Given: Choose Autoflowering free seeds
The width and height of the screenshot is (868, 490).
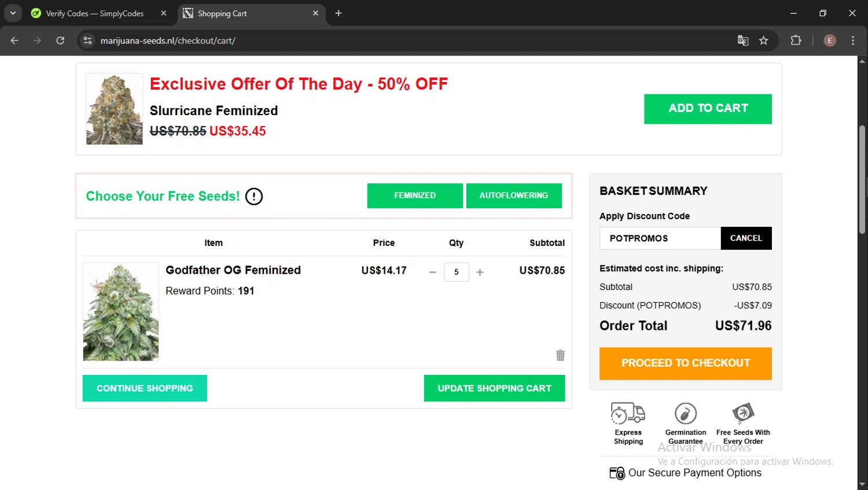Looking at the screenshot, I should click(x=514, y=196).
